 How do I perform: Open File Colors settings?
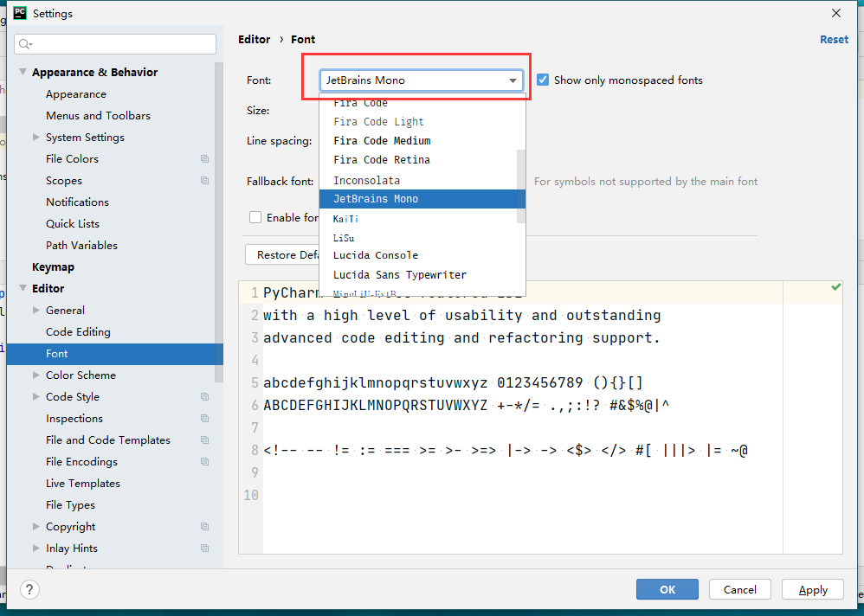[x=72, y=159]
